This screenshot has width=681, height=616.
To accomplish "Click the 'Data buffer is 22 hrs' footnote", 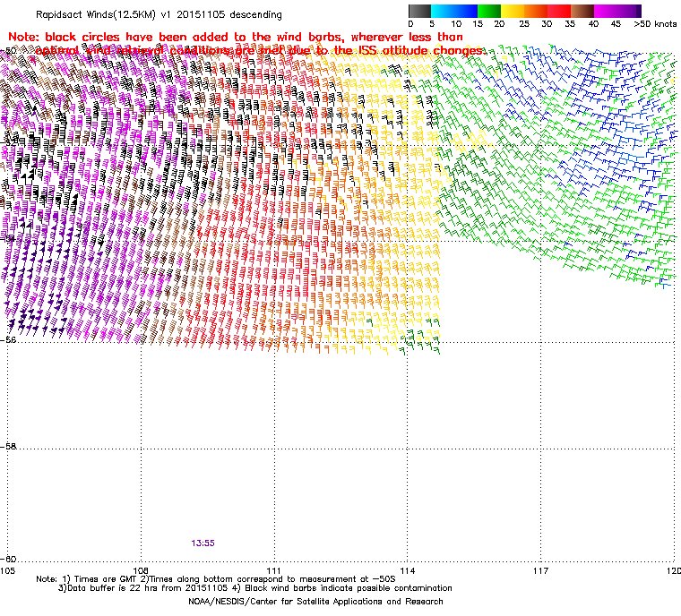I will (254, 588).
